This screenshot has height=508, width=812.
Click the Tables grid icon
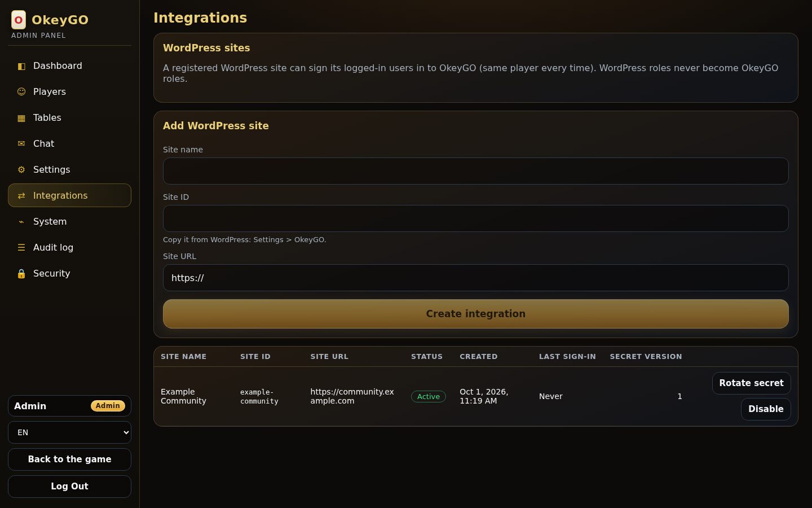tap(21, 118)
